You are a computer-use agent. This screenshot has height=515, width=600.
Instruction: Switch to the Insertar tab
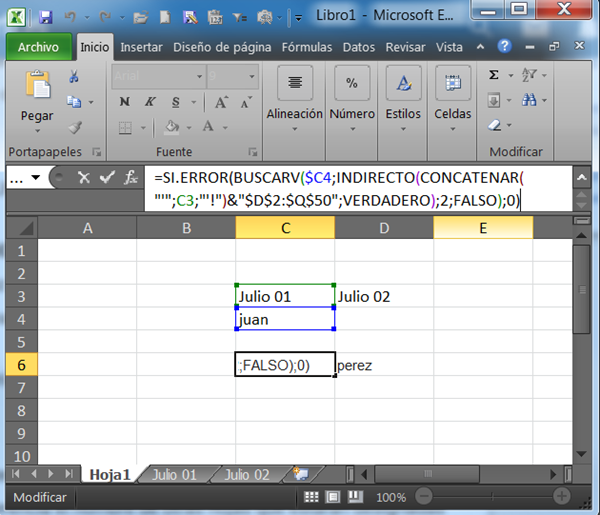pyautogui.click(x=141, y=47)
